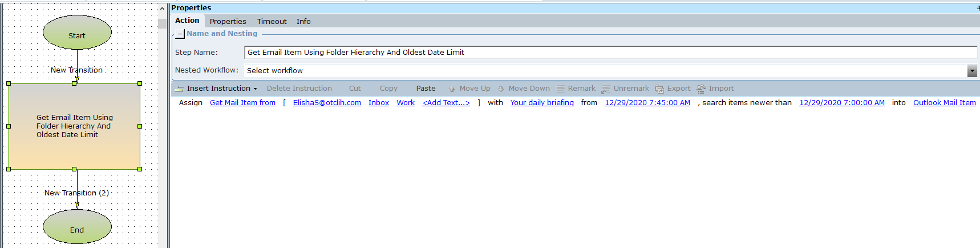Click the Import icon in toolbar
This screenshot has width=980, height=248.
tap(701, 89)
